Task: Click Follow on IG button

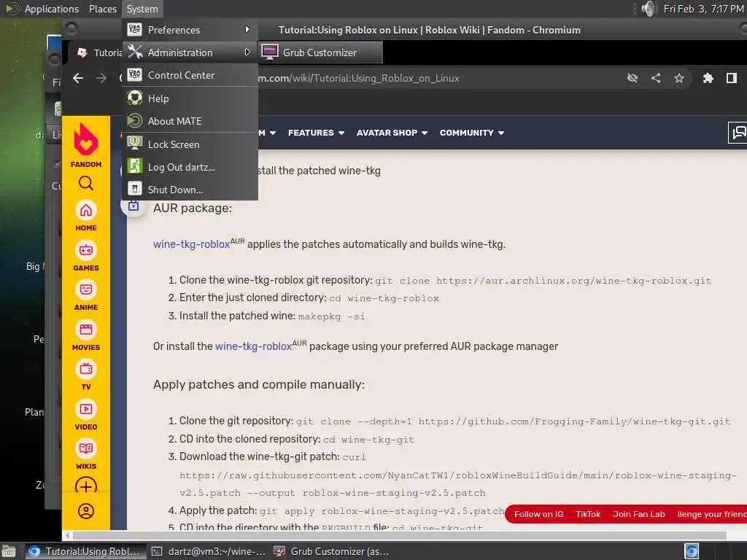Action: click(x=539, y=514)
